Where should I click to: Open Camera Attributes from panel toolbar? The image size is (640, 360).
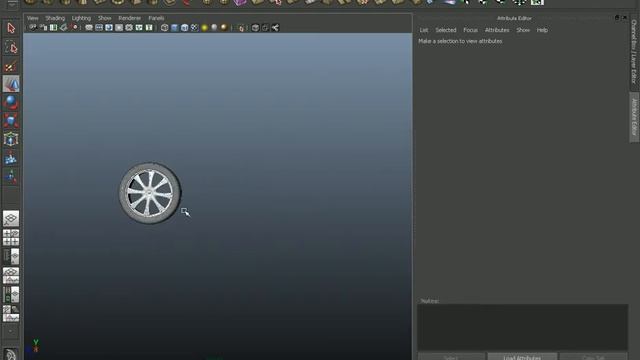[x=44, y=27]
